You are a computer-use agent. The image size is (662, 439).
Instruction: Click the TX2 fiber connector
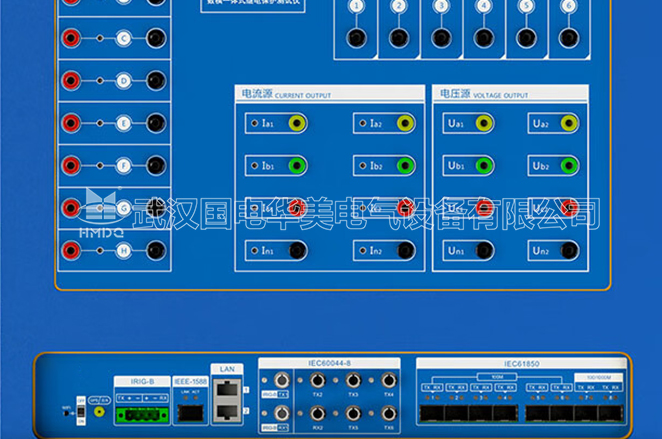[317, 380]
